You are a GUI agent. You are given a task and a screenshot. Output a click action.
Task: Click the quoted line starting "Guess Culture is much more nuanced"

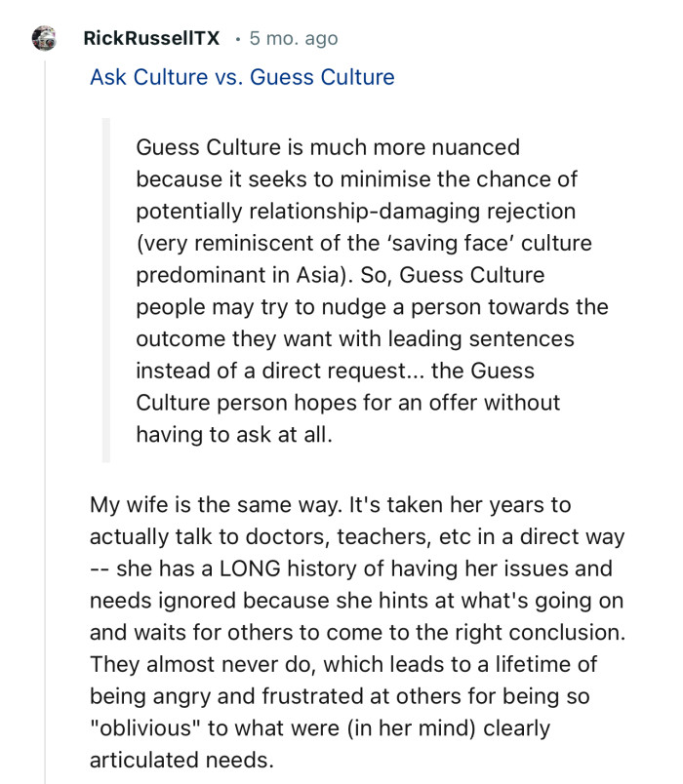point(328,148)
